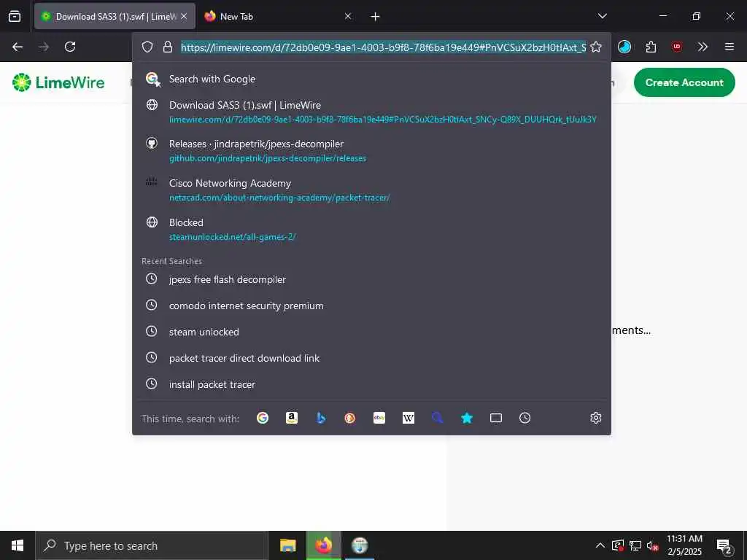Screen dimensions: 747x560
Task: Search open tabs using tab icon
Action: 496,418
